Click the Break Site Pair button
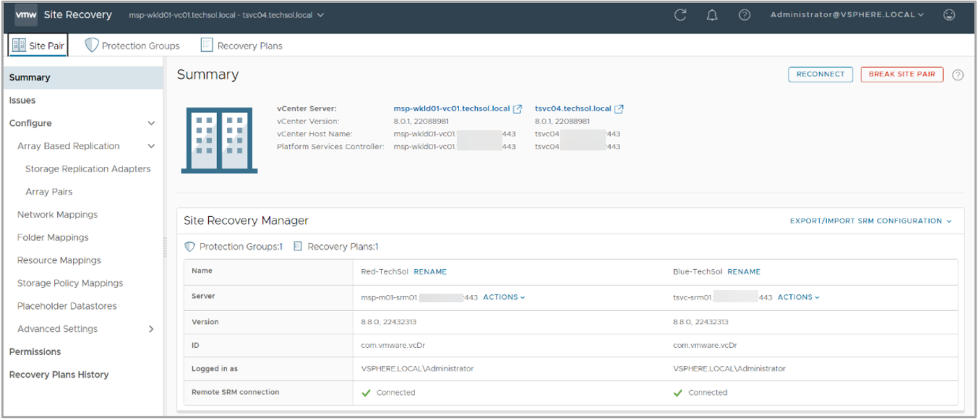The height and width of the screenshot is (420, 980). coord(901,74)
